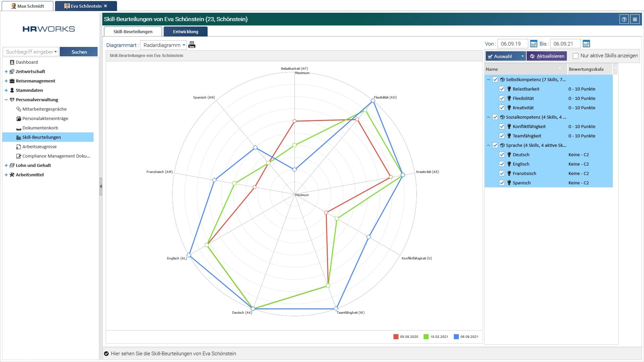The image size is (644, 362).
Task: Uncheck the Belastbarkeit skill
Action: tap(502, 89)
